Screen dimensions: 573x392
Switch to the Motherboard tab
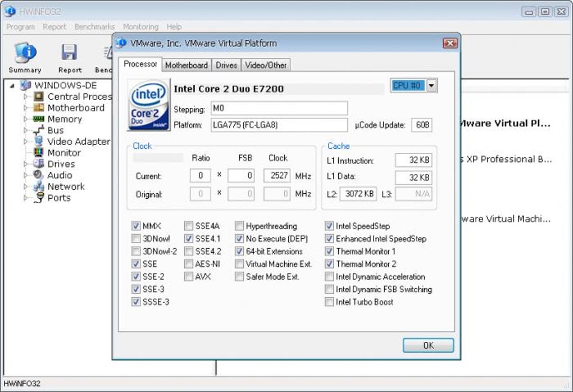click(x=187, y=65)
